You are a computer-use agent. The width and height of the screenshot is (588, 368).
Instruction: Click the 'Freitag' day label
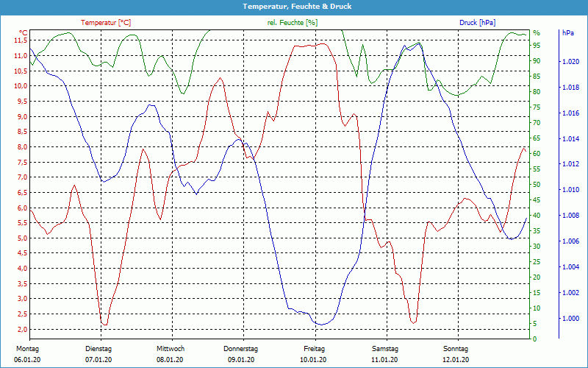point(315,348)
